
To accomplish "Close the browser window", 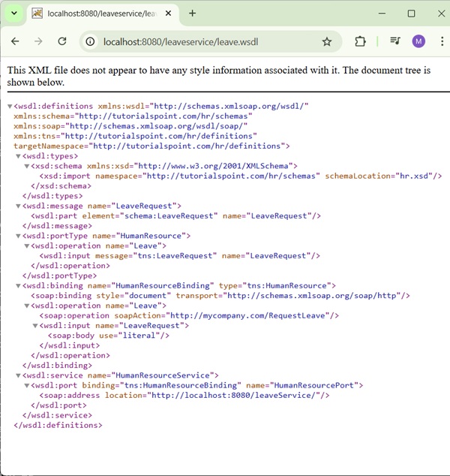I will click(441, 14).
